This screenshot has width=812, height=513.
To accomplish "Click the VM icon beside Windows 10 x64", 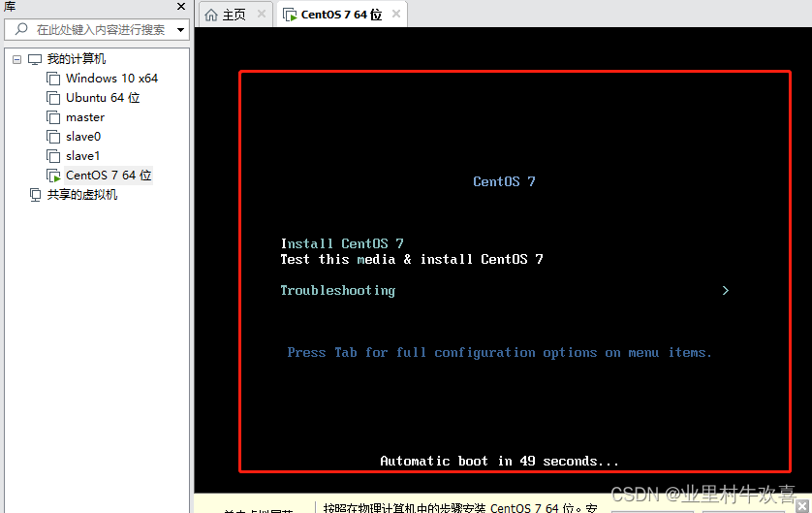I will tap(53, 79).
